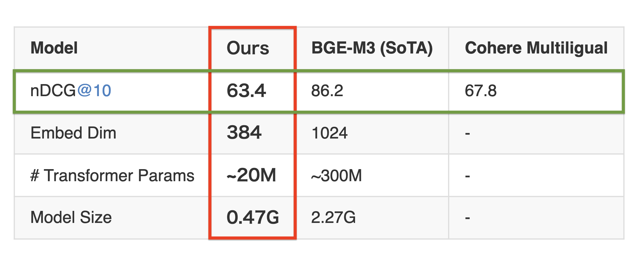Select the bold 384 embed dimension
This screenshot has height=269, width=644.
[244, 133]
